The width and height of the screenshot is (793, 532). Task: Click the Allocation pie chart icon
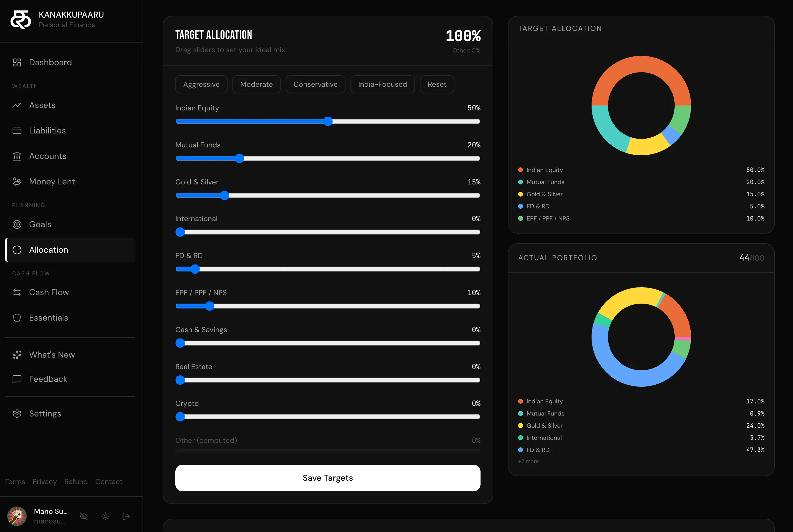pyautogui.click(x=17, y=250)
